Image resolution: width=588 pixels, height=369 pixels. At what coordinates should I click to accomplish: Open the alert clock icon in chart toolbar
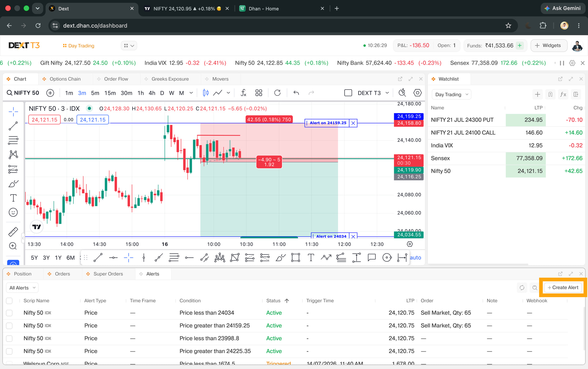402,93
